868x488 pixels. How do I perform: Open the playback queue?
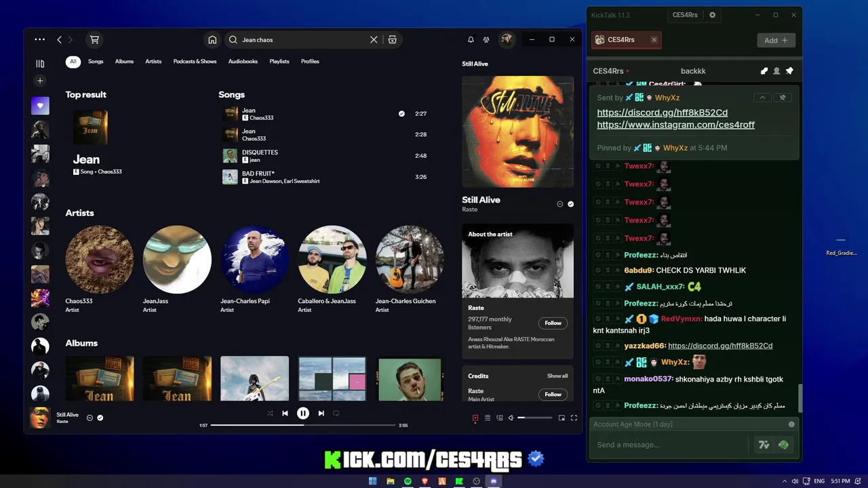[487, 418]
